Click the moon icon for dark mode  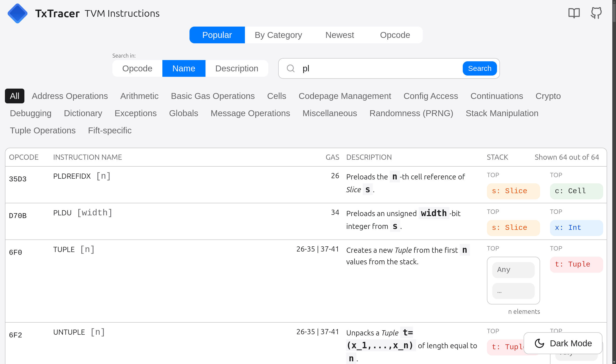(x=539, y=343)
